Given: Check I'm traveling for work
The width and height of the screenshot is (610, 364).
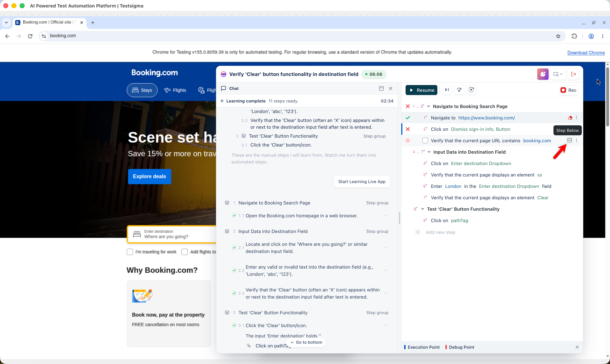Looking at the screenshot, I should (x=130, y=252).
